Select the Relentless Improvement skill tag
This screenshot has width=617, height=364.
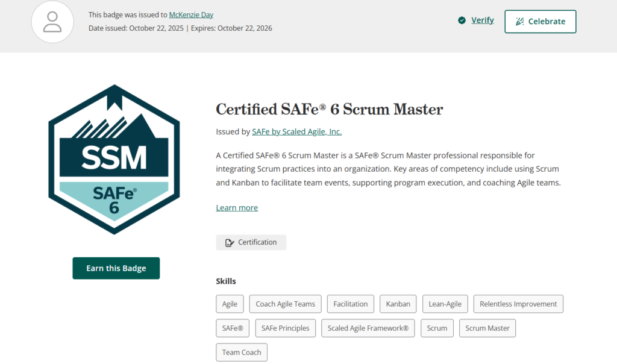pos(518,304)
